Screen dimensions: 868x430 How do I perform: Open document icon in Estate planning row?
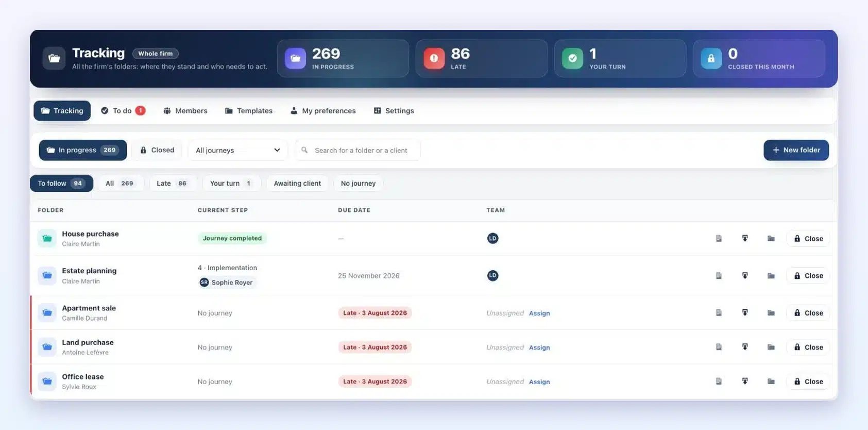click(719, 275)
